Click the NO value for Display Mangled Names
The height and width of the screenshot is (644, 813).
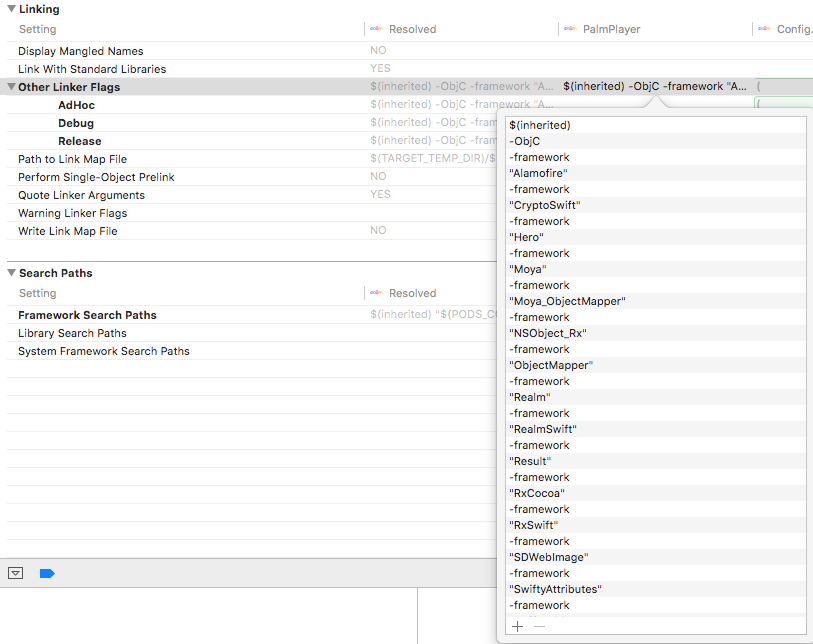click(x=378, y=50)
